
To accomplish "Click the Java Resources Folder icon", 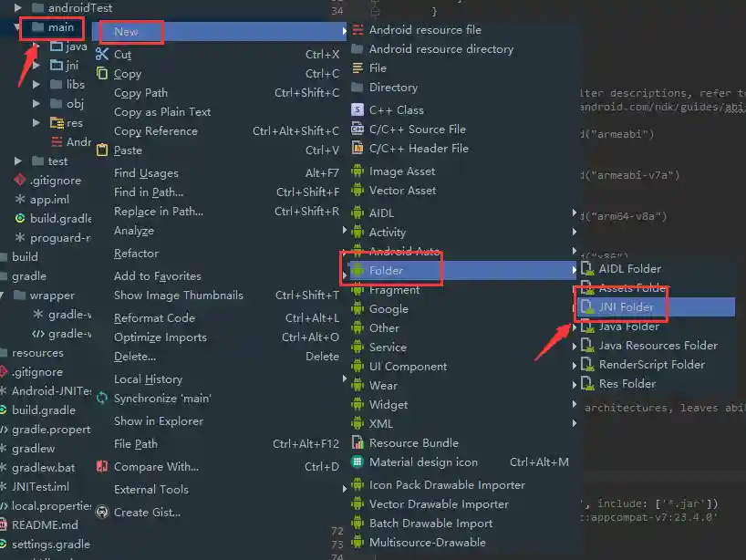I will 587,345.
